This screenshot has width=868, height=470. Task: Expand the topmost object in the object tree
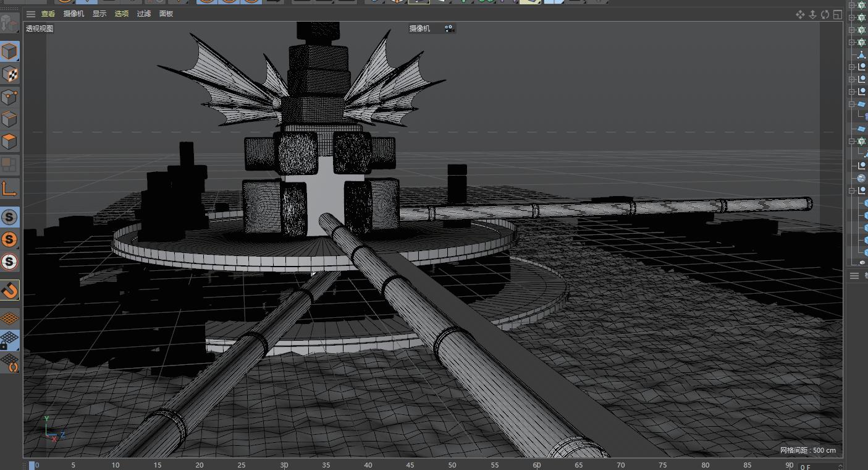[x=852, y=6]
